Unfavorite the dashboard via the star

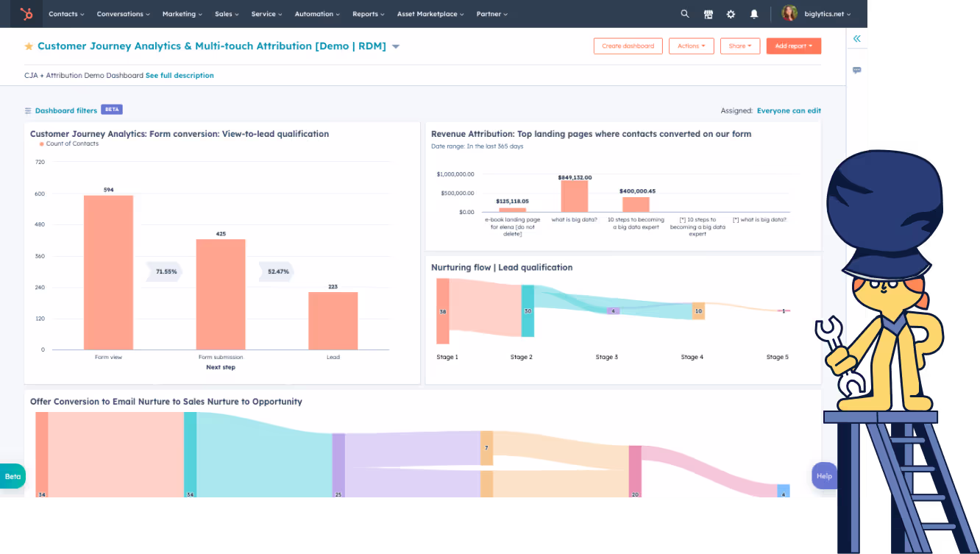(x=29, y=46)
